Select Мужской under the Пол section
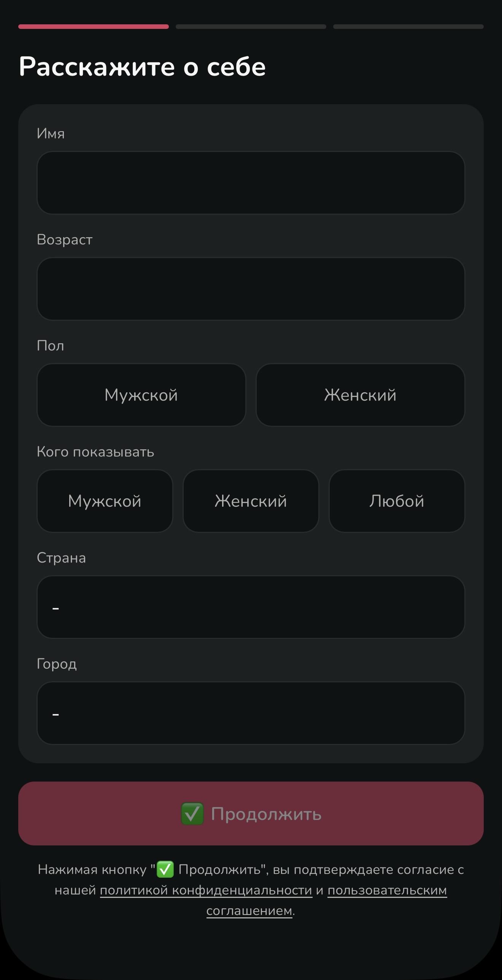Screen dimensions: 502x980 coord(141,395)
